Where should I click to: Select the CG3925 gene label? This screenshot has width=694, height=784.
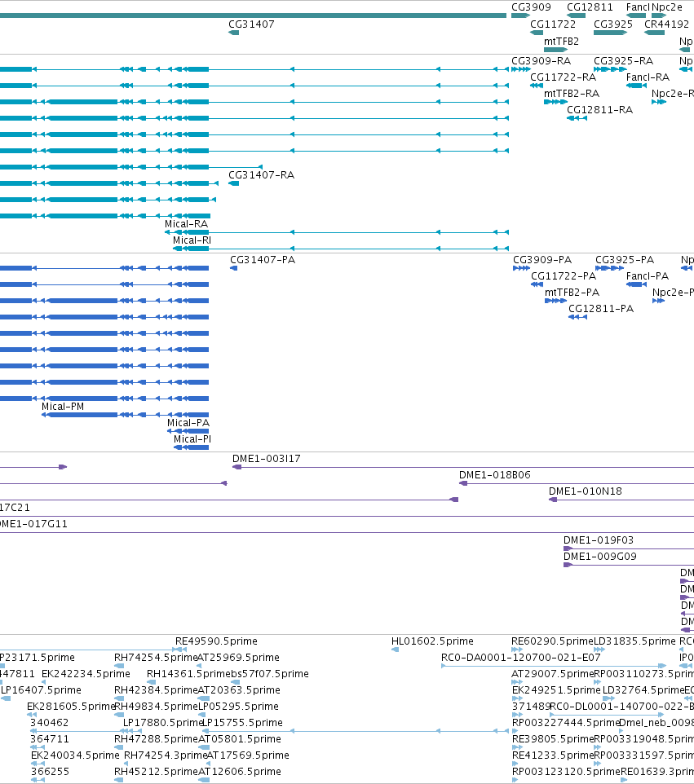point(613,24)
